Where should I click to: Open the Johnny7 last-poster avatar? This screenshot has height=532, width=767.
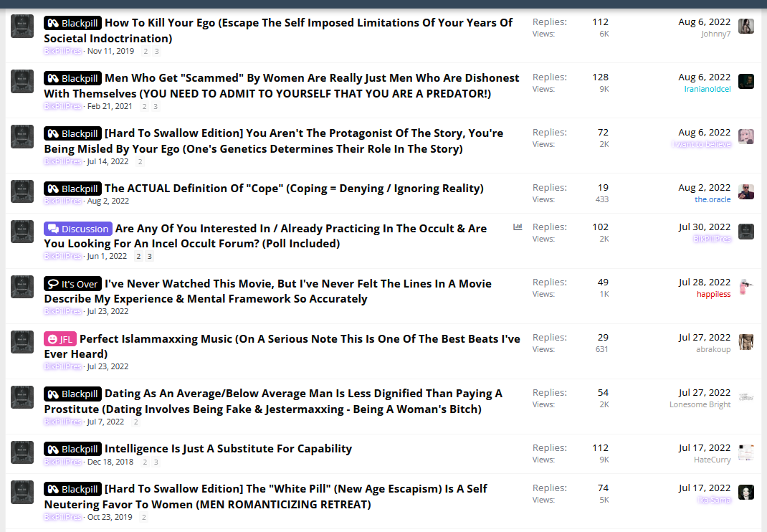[x=746, y=26]
